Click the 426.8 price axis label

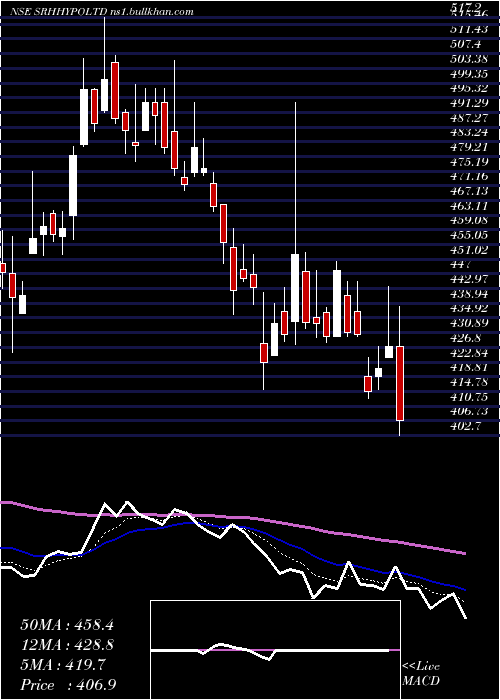(x=468, y=338)
